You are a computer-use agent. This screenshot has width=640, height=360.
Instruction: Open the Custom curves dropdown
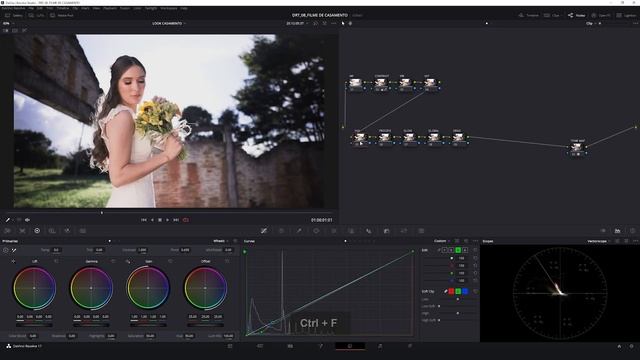pyautogui.click(x=442, y=241)
